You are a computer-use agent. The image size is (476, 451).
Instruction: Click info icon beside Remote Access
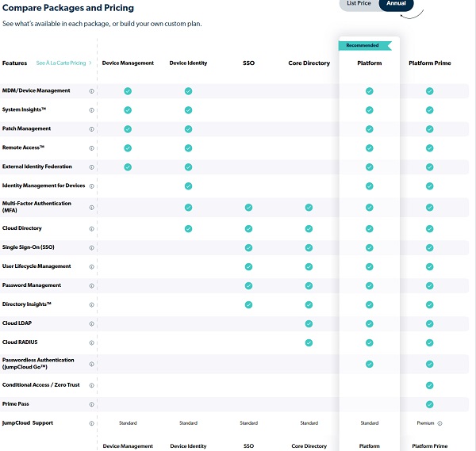point(92,148)
